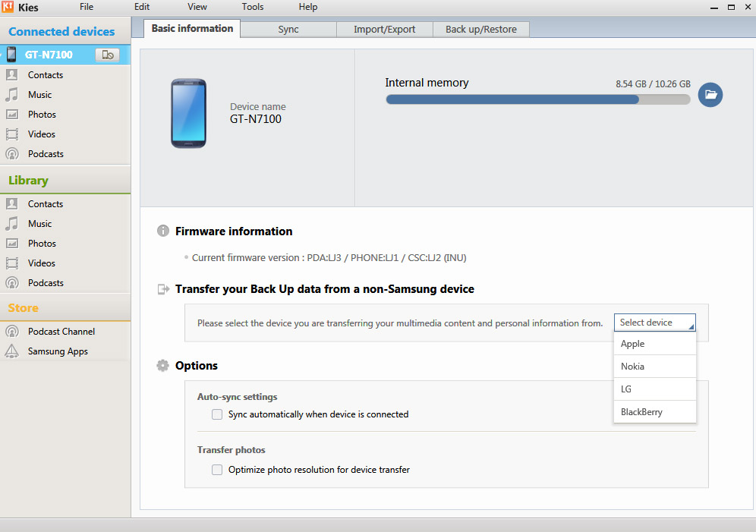This screenshot has width=756, height=532.
Task: Choose Nokia from device list
Action: pos(655,367)
